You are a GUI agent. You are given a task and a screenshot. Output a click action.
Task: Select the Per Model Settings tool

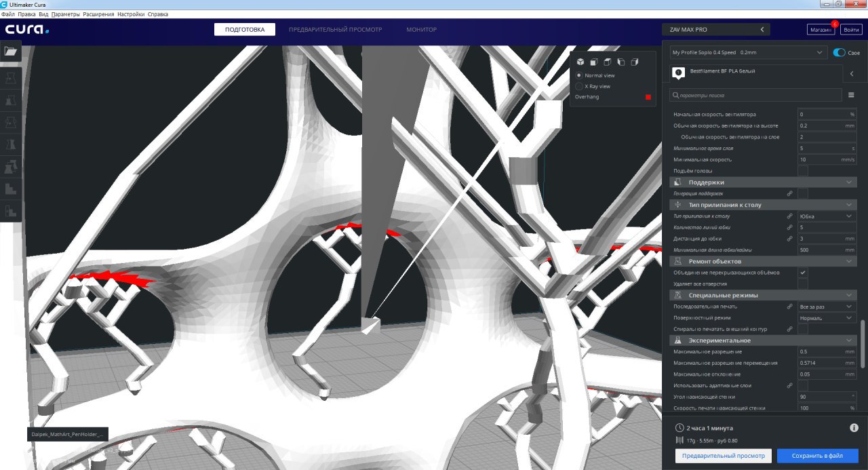point(11,166)
